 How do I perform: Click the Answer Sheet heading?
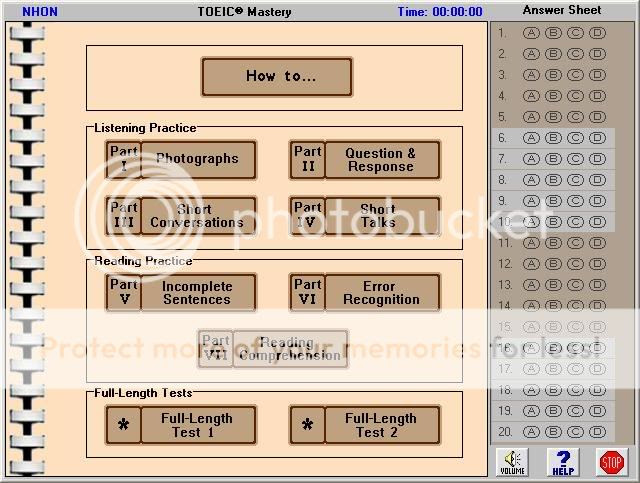pos(562,10)
